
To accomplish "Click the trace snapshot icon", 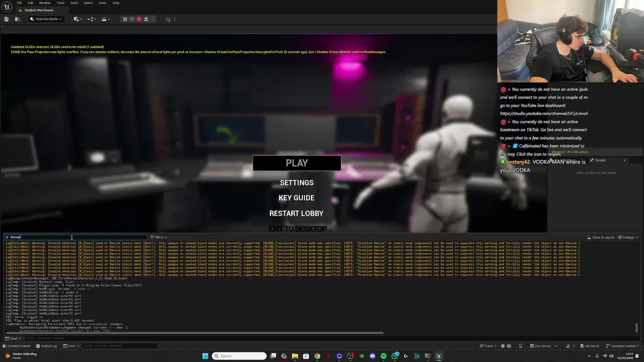I will point(509,346).
